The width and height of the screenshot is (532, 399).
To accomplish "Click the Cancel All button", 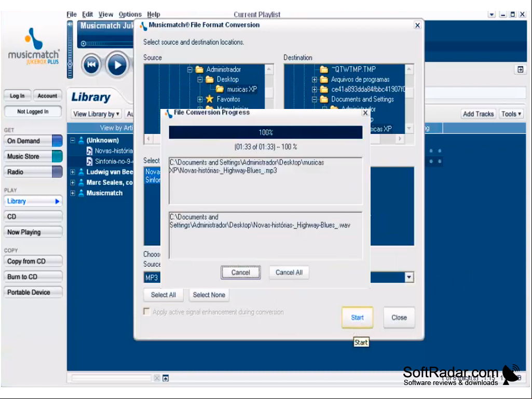I will 289,272.
